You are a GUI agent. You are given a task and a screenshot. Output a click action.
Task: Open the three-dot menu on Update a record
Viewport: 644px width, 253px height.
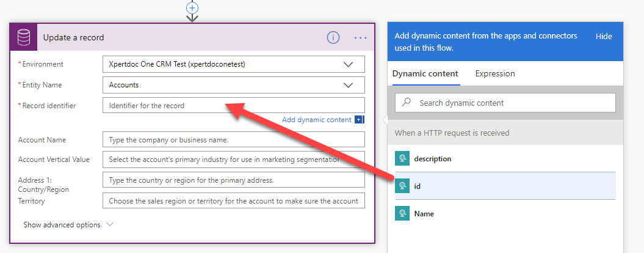pos(361,38)
